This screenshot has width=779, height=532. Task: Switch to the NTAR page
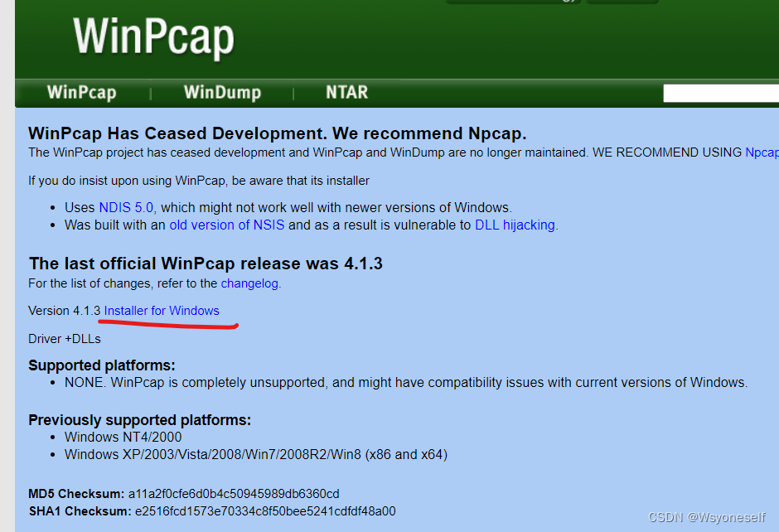click(x=346, y=92)
